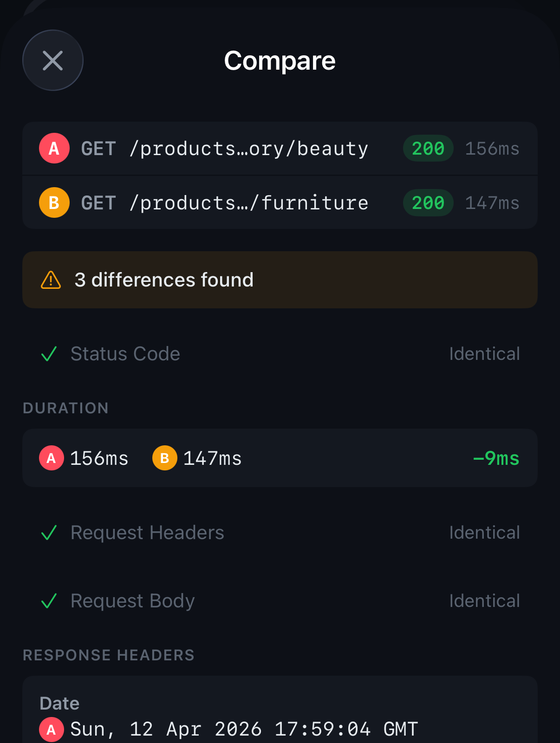The image size is (560, 743).
Task: Click the Date response header value for A
Action: tap(244, 729)
